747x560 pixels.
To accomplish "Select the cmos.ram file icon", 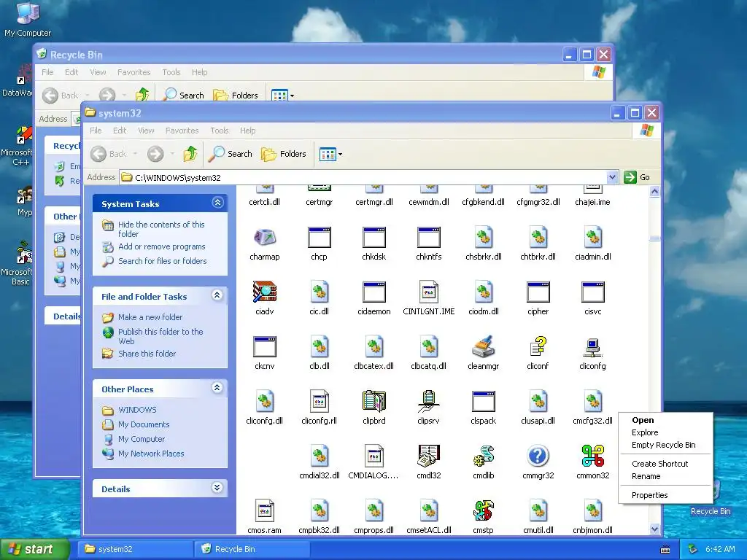I will click(x=264, y=511).
